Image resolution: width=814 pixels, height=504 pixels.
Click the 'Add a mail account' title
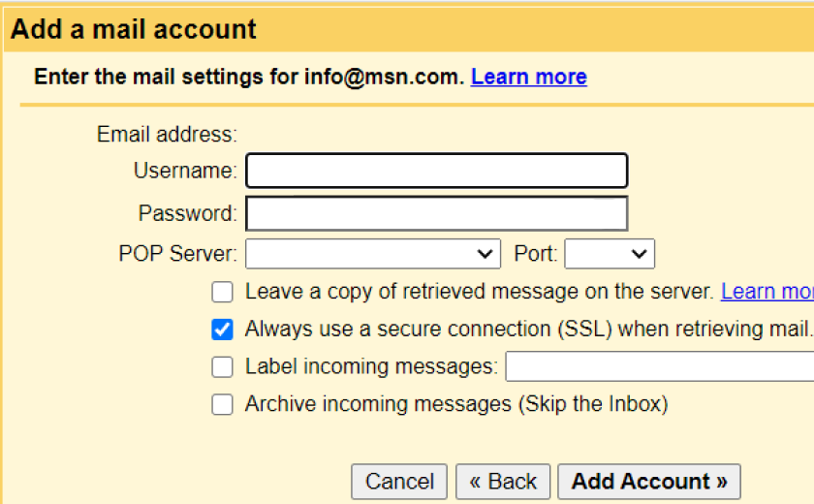(x=134, y=29)
